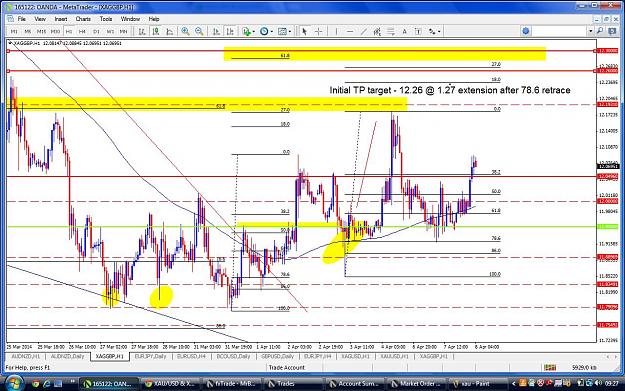Expand indicators list dropdown arrow
The image size is (625, 391).
(x=254, y=31)
